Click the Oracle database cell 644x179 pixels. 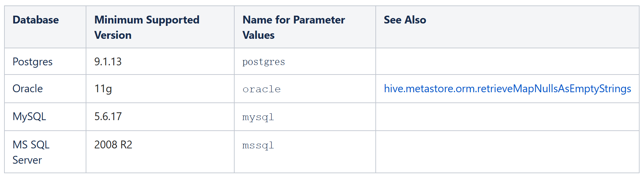(28, 89)
